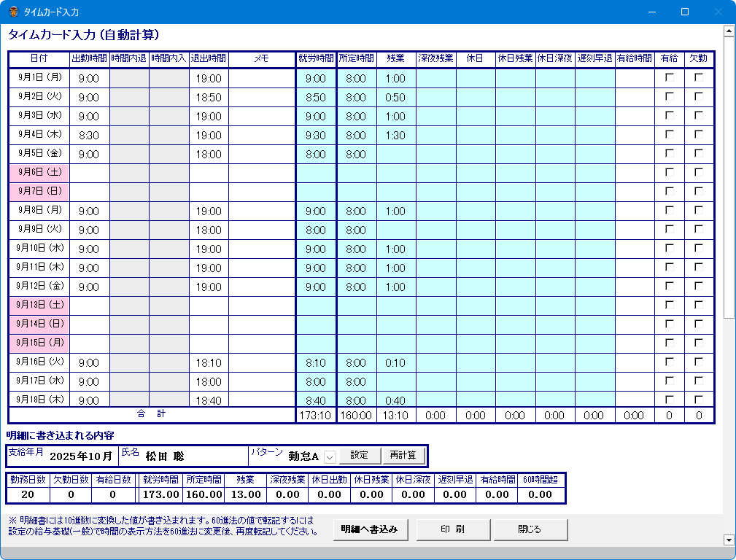
Task: Maximize the タイムカード入力 window
Action: tap(684, 12)
